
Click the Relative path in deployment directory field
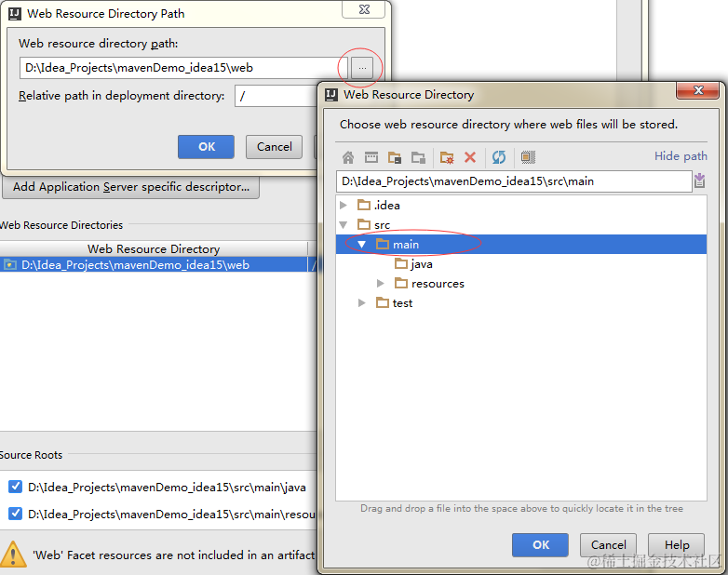276,96
